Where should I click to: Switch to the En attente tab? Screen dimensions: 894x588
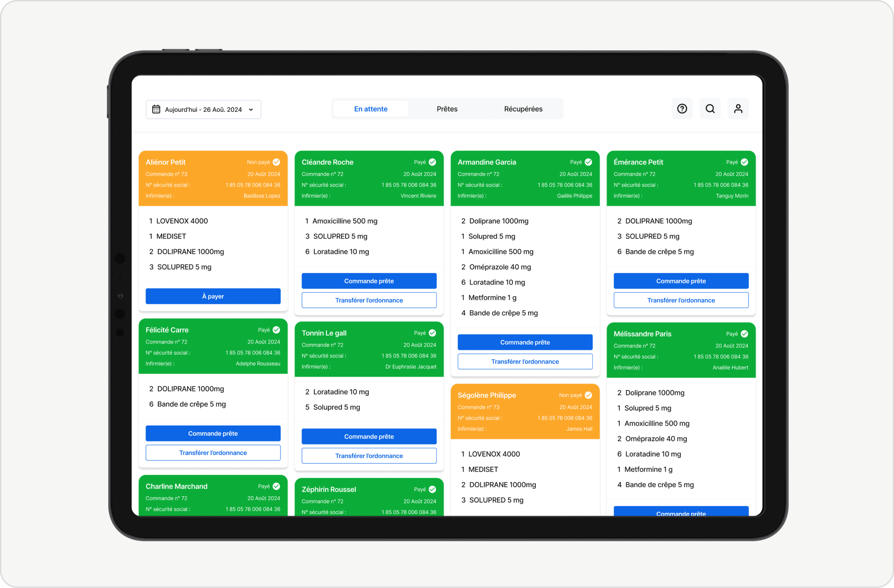371,109
